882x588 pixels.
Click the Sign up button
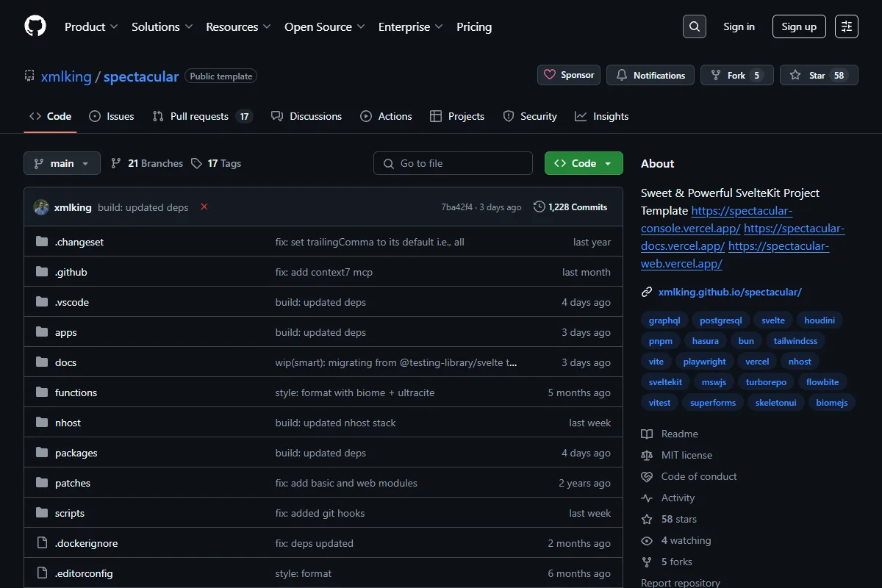[799, 26]
